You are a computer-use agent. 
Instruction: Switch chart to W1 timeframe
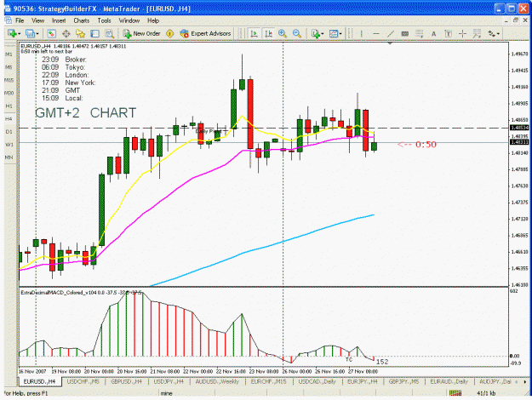tap(9, 145)
